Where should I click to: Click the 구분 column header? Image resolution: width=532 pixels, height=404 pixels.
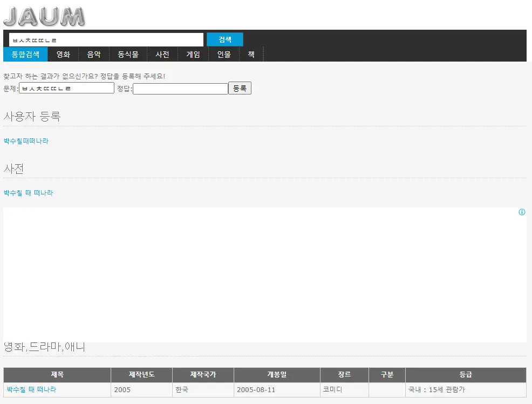pos(387,375)
